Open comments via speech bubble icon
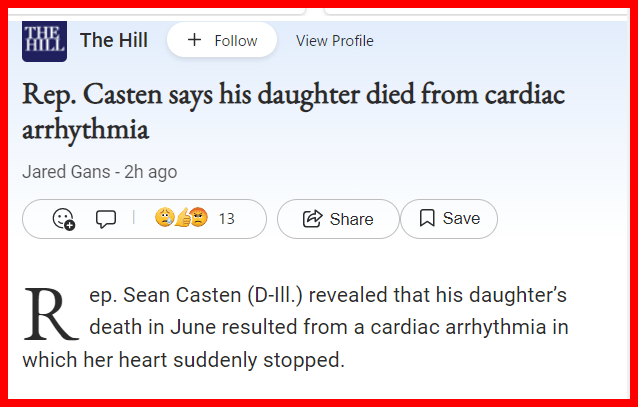The image size is (638, 407). tap(106, 219)
